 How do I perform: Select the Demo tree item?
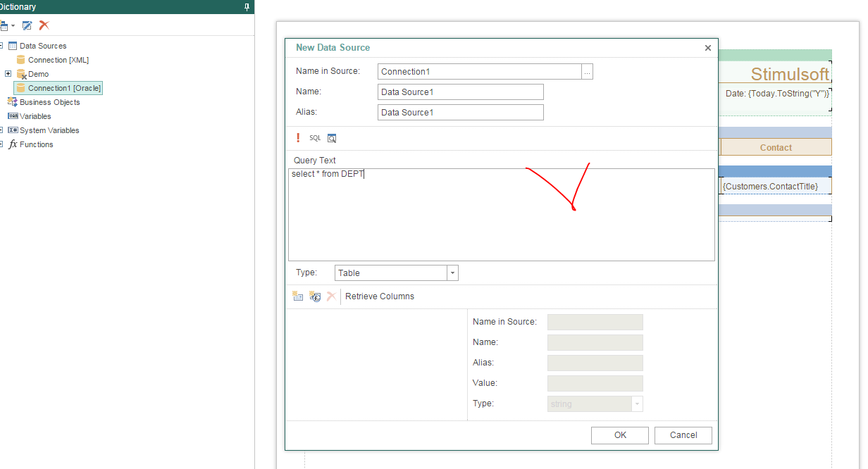click(x=39, y=74)
